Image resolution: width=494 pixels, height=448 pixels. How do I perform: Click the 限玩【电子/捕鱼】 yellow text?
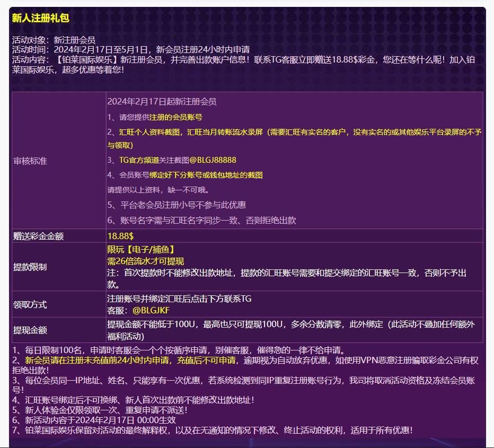[141, 249]
